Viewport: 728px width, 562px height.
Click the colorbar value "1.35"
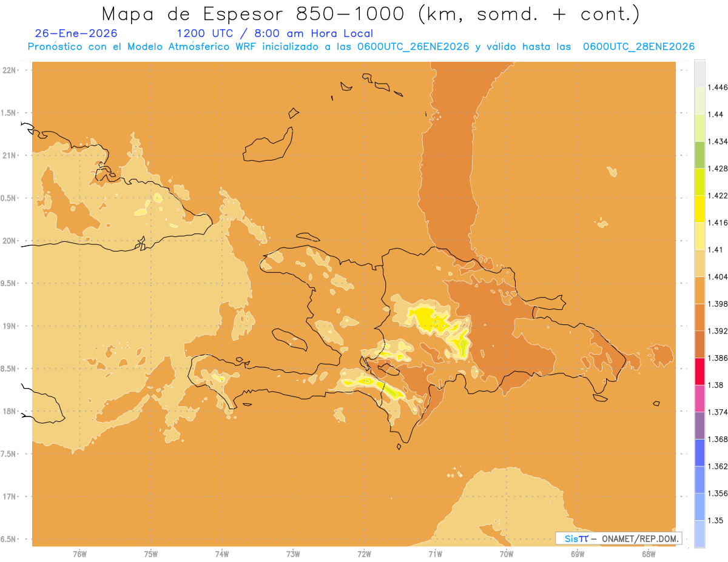pos(716,521)
